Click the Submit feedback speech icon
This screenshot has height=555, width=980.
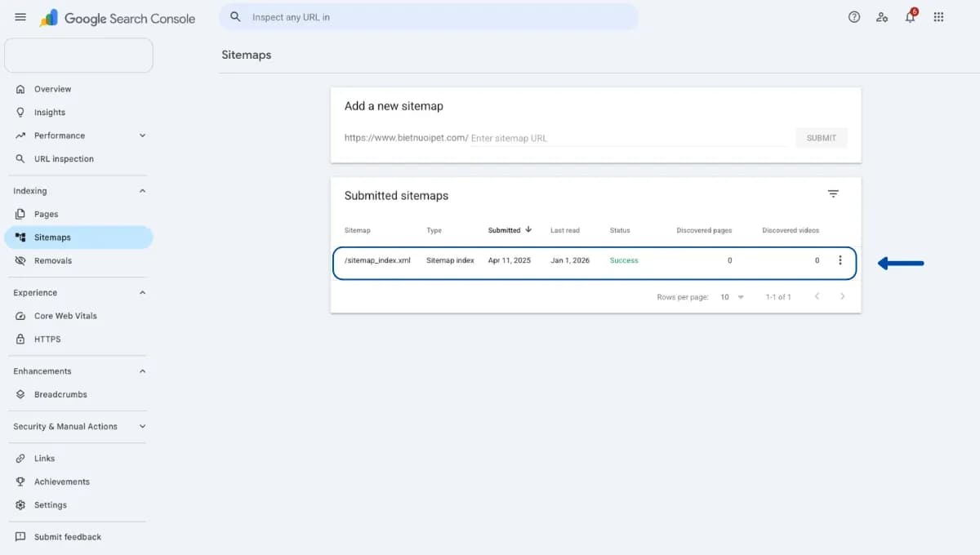coord(20,537)
